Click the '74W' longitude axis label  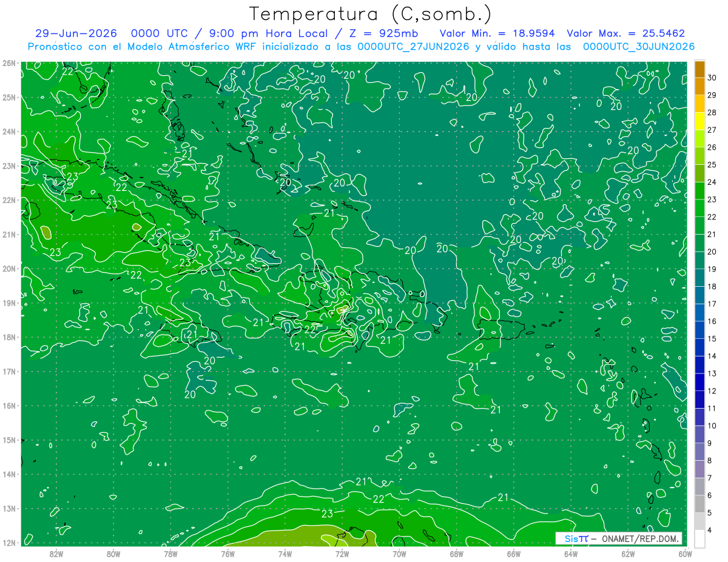point(285,554)
